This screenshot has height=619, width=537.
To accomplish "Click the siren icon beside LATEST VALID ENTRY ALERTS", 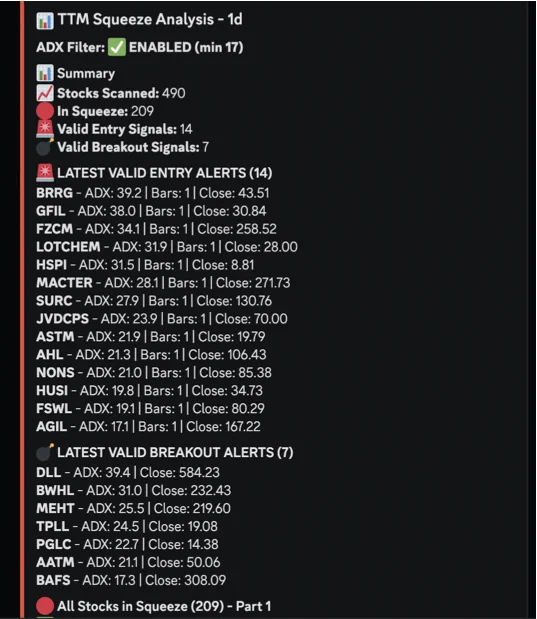I will point(45,173).
